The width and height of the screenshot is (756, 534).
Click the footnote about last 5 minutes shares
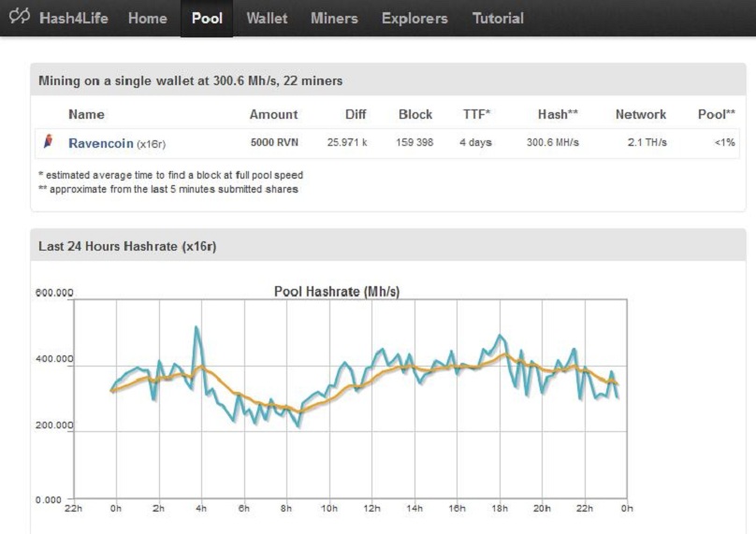168,189
